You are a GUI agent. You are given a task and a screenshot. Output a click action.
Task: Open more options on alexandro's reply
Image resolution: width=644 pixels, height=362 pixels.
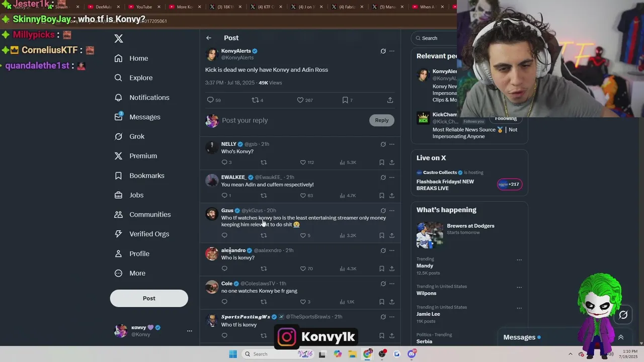(392, 250)
